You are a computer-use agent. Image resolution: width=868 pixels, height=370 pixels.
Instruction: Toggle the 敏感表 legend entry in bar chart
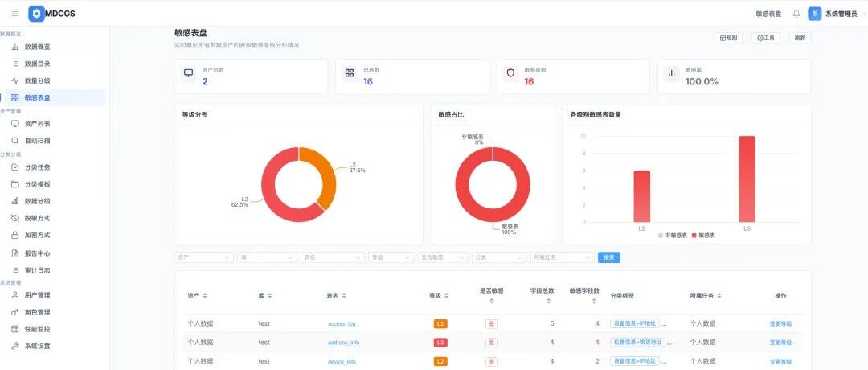(x=703, y=236)
